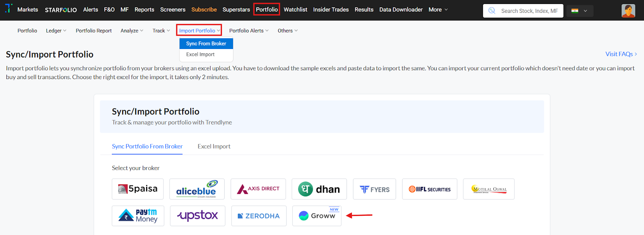Open the Data Downloader page
Image resolution: width=644 pixels, height=235 pixels.
pos(401,10)
